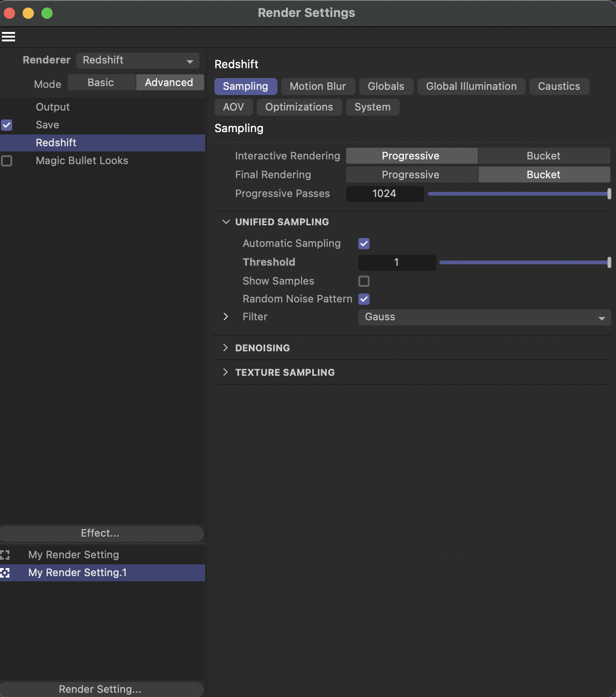The height and width of the screenshot is (697, 616).
Task: Open the Renderer dropdown
Action: (137, 60)
